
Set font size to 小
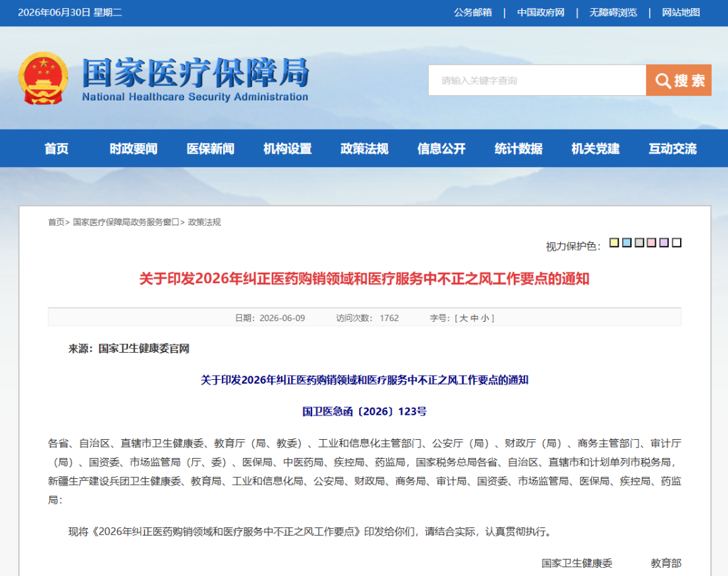[485, 318]
